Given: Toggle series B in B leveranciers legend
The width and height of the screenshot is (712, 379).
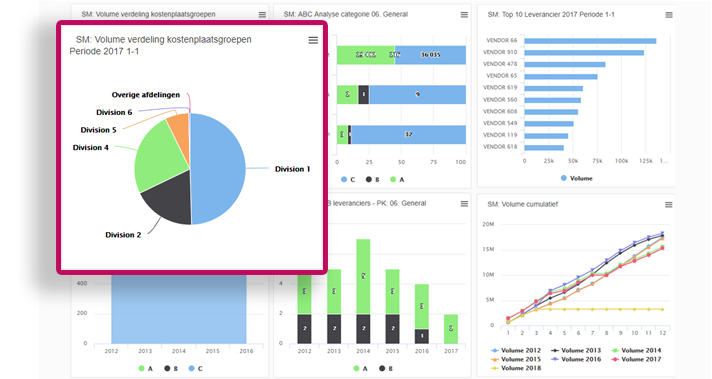Looking at the screenshot, I should [386, 369].
